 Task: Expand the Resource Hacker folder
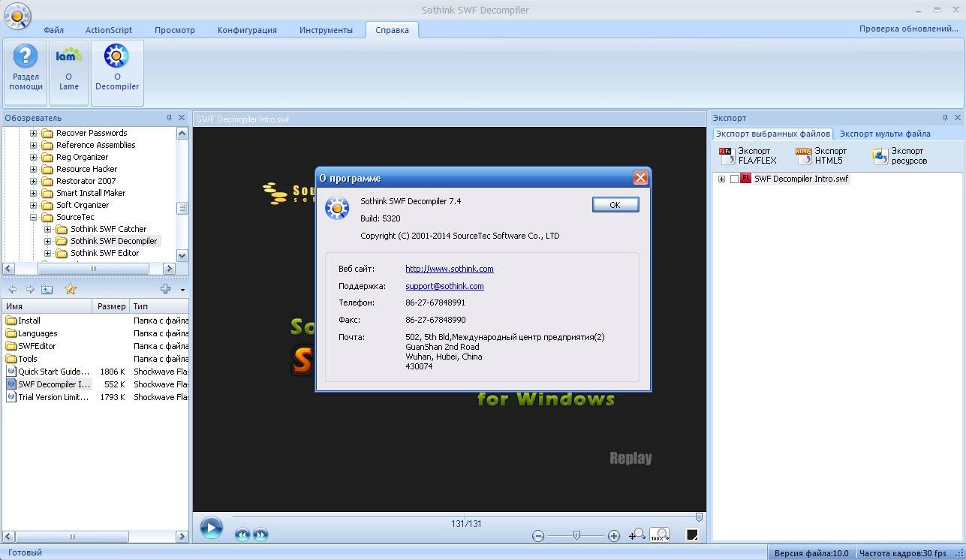coord(33,169)
